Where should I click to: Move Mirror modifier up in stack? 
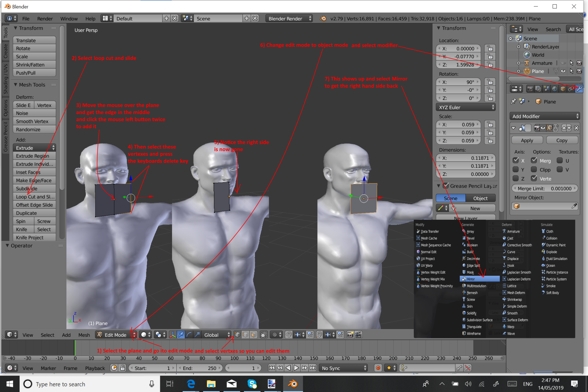[x=564, y=128]
